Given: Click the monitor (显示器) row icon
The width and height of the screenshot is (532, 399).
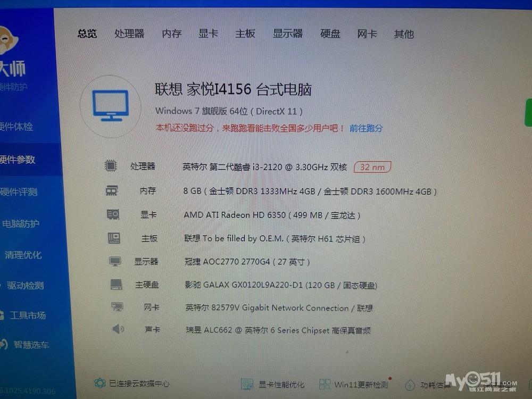Looking at the screenshot, I should (x=115, y=261).
